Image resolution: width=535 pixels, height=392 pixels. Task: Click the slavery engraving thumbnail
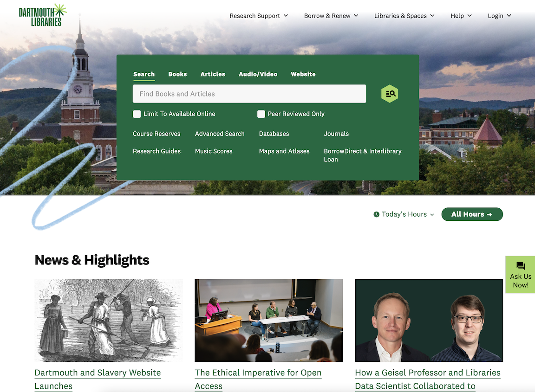click(x=109, y=320)
